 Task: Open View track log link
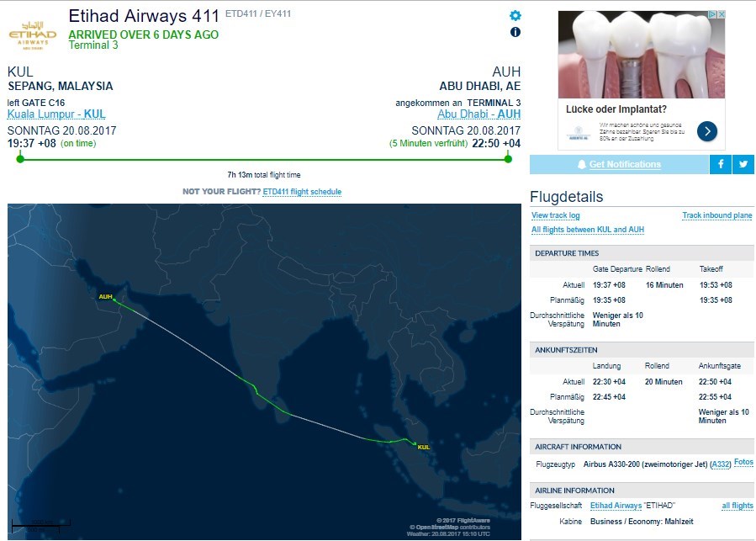[x=555, y=215]
